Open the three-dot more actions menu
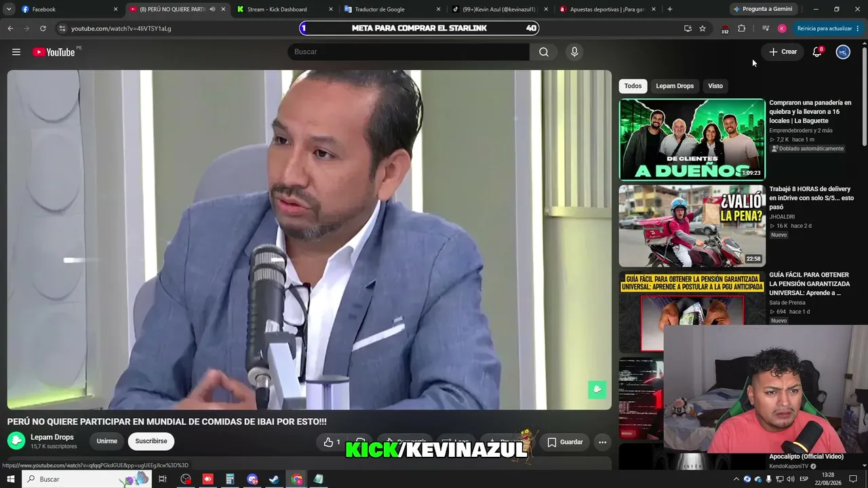Viewport: 868px width, 488px height. (602, 442)
